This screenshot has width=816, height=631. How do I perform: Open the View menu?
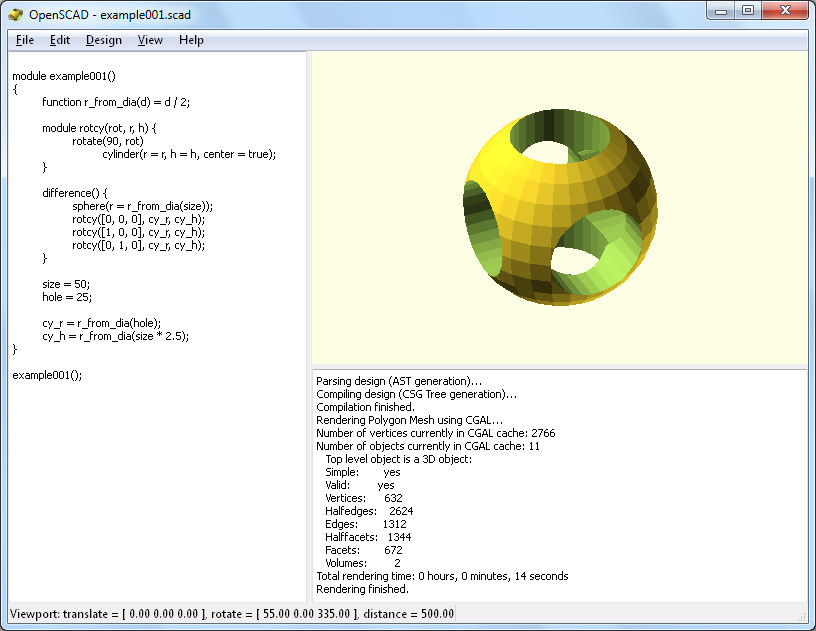pos(150,40)
